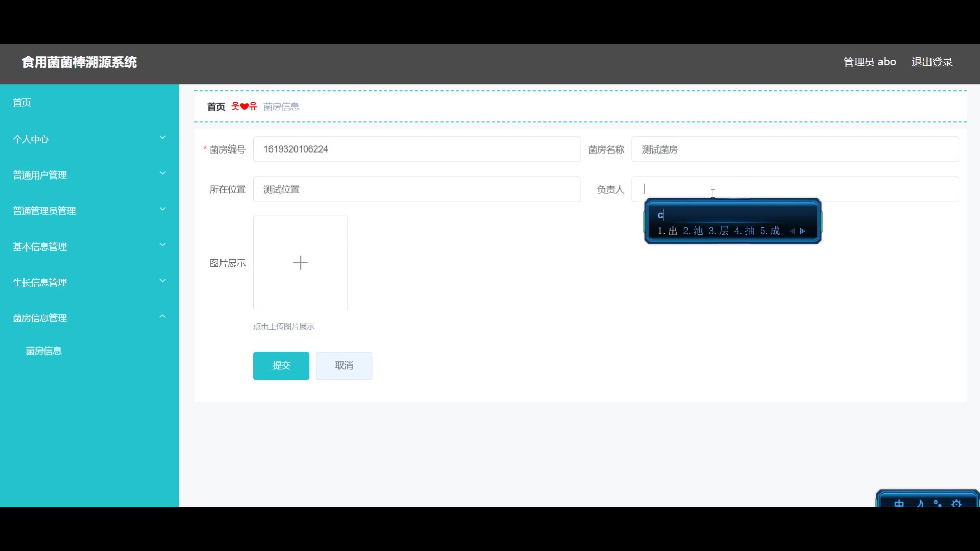Image resolution: width=980 pixels, height=551 pixels.
Task: Click the heart breadcrumb separator icon
Action: point(244,106)
